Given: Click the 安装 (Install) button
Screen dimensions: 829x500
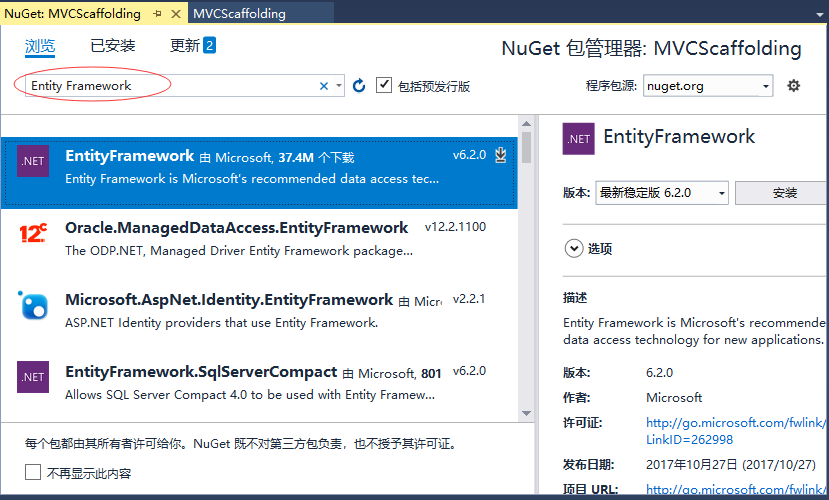Looking at the screenshot, I should click(784, 193).
